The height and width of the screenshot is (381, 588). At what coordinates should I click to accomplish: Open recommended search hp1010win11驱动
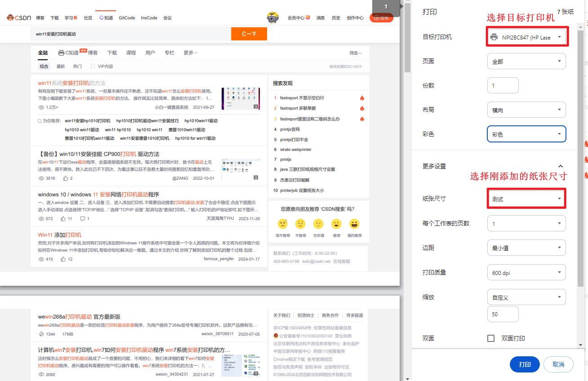(x=201, y=121)
